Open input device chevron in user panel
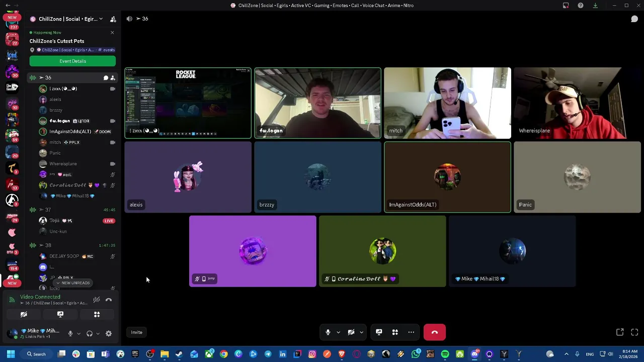The image size is (644, 362). pyautogui.click(x=78, y=334)
